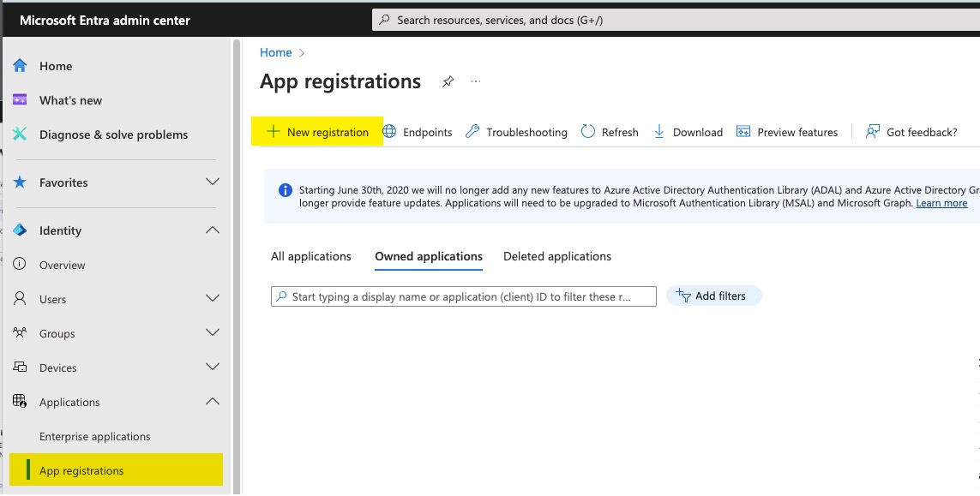Select Enterprise applications in sidebar

tap(95, 436)
